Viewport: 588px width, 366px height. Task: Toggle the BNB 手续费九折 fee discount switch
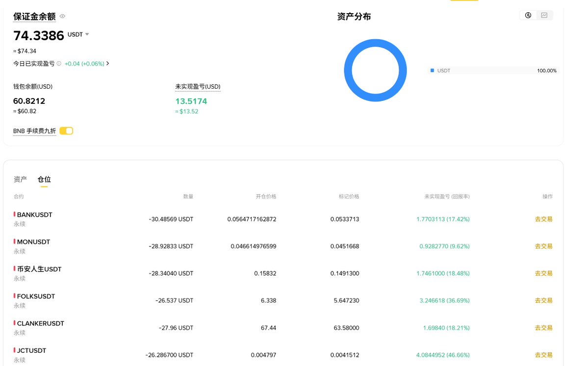click(x=66, y=131)
